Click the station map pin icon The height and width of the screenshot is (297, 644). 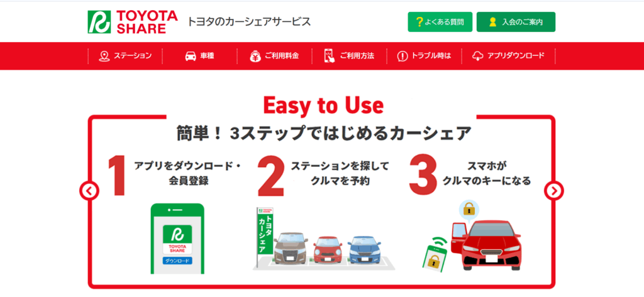point(104,57)
